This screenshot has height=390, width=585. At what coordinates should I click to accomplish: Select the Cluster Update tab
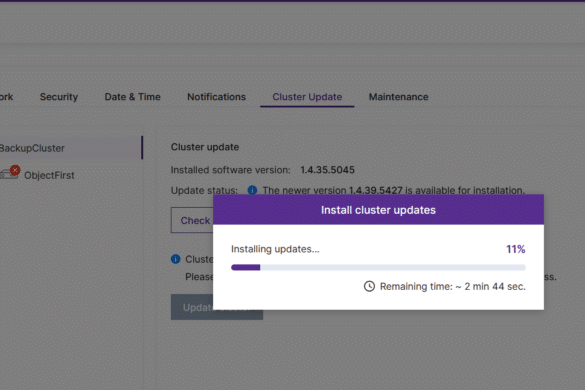[x=307, y=97]
